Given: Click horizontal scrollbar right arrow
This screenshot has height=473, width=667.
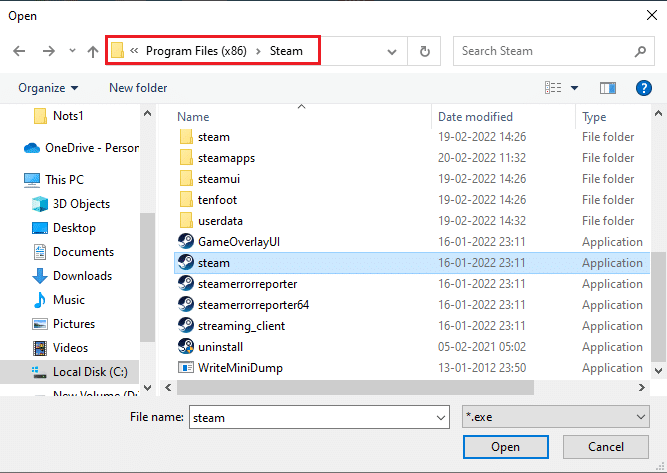Looking at the screenshot, I should pos(641,388).
